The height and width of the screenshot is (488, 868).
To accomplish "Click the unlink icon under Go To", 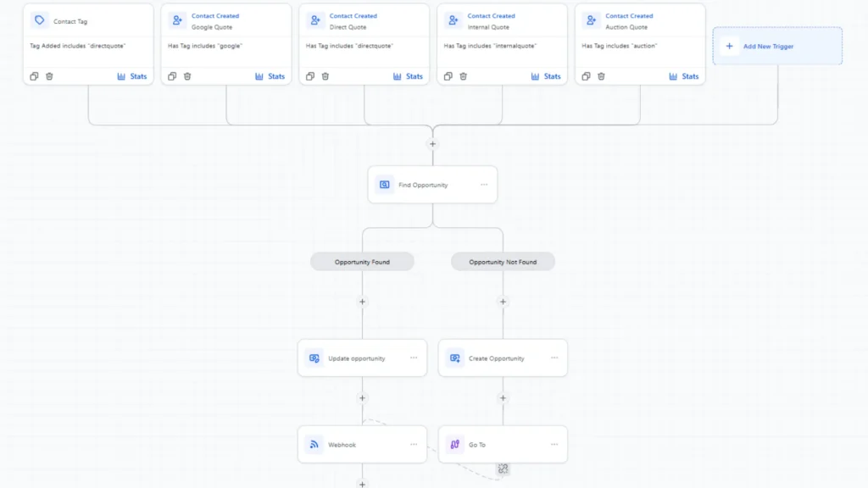I will (x=503, y=469).
